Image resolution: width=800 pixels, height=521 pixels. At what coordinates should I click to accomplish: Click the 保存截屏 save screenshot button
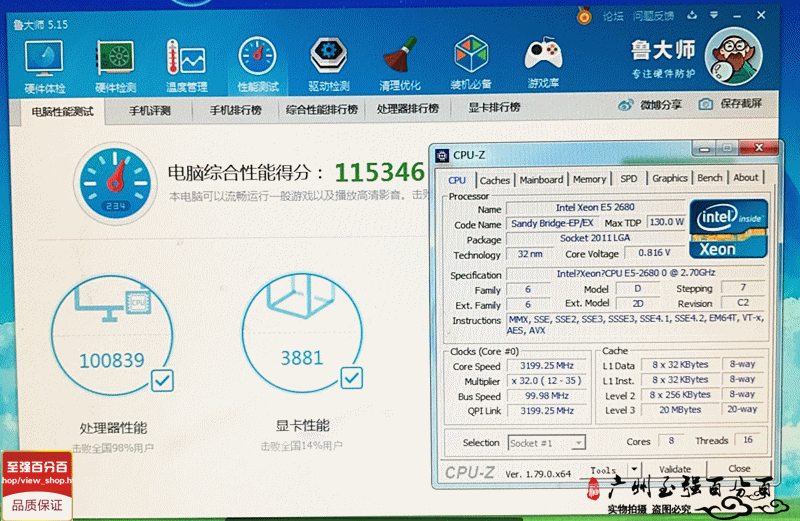pyautogui.click(x=730, y=104)
